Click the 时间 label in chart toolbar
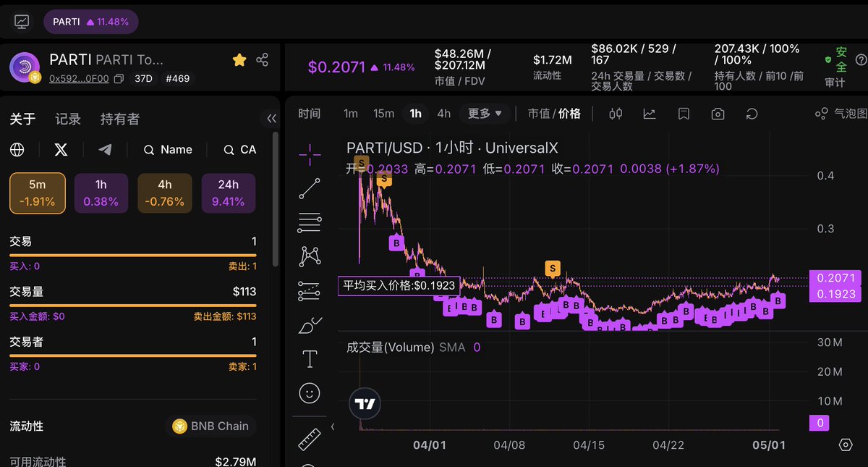868x467 pixels. click(309, 114)
